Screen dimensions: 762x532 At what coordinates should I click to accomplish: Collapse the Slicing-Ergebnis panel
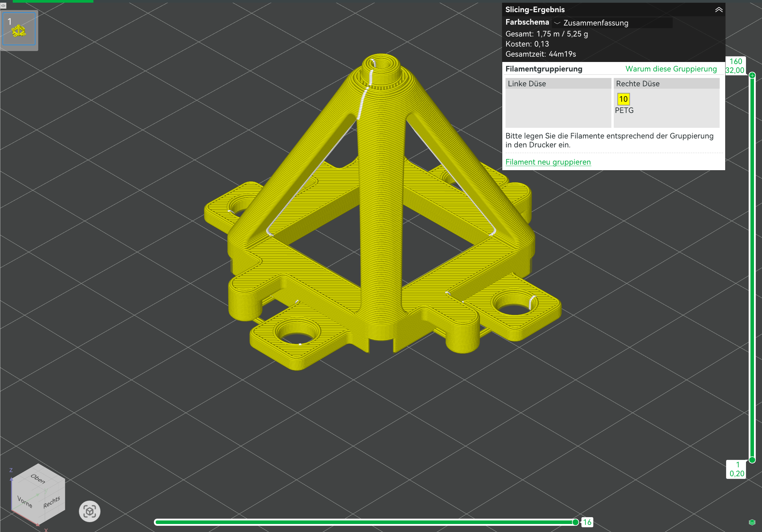pyautogui.click(x=718, y=9)
